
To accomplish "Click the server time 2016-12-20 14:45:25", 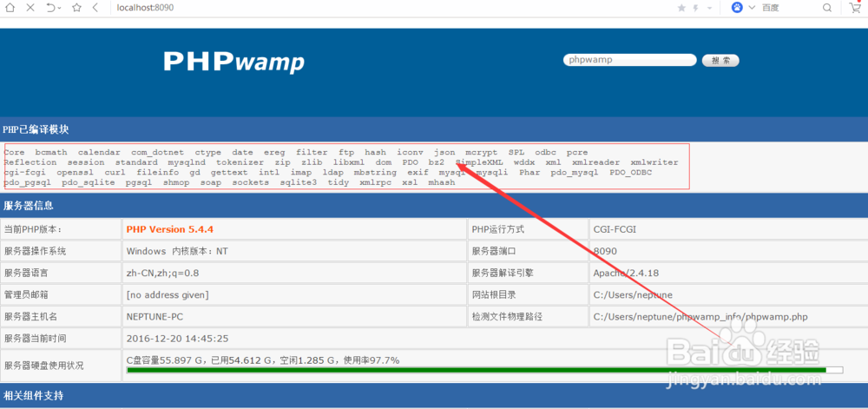I will 178,338.
